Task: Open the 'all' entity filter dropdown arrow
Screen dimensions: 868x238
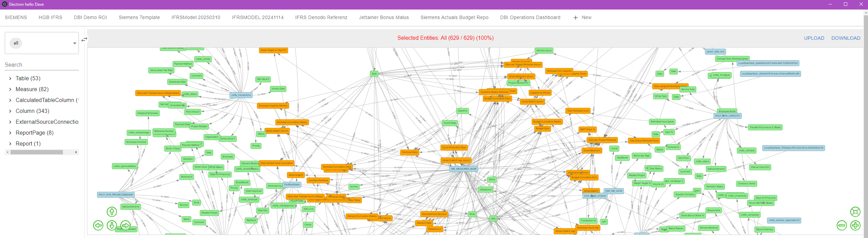Action: click(75, 43)
